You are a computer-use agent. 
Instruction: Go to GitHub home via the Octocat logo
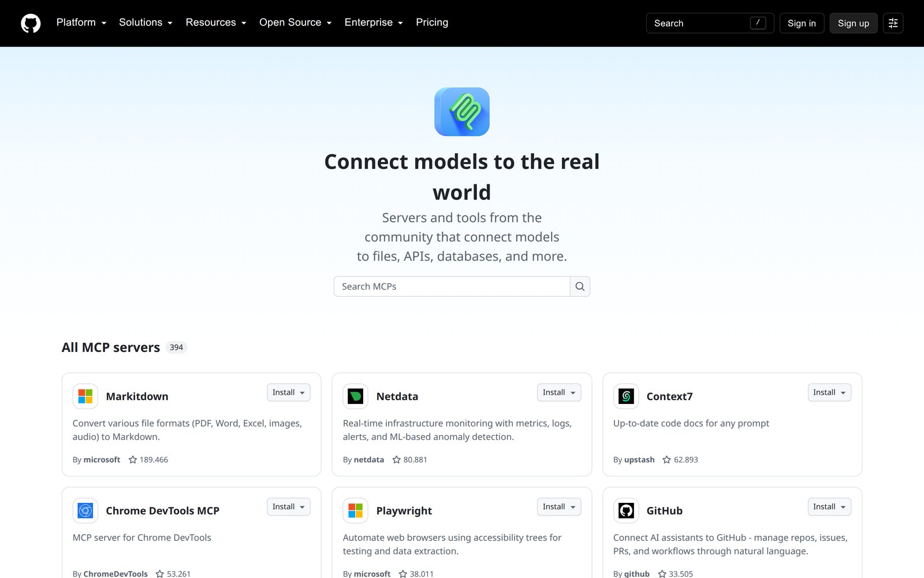[x=31, y=23]
